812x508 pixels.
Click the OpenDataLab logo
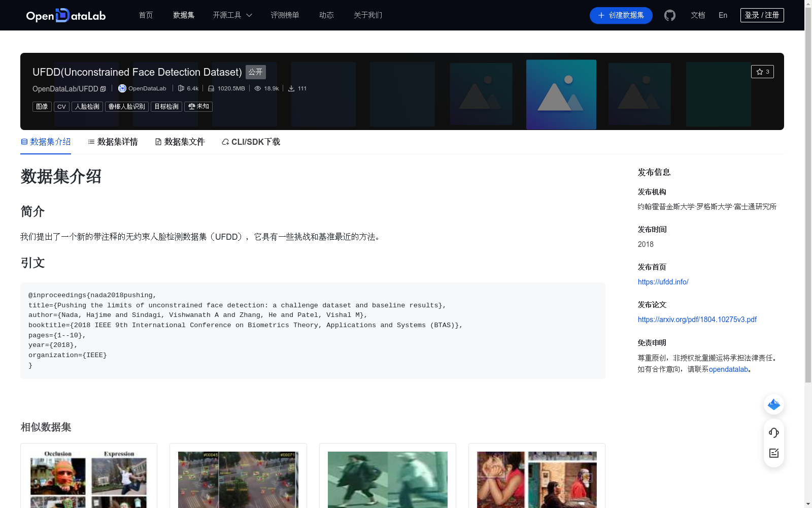66,15
